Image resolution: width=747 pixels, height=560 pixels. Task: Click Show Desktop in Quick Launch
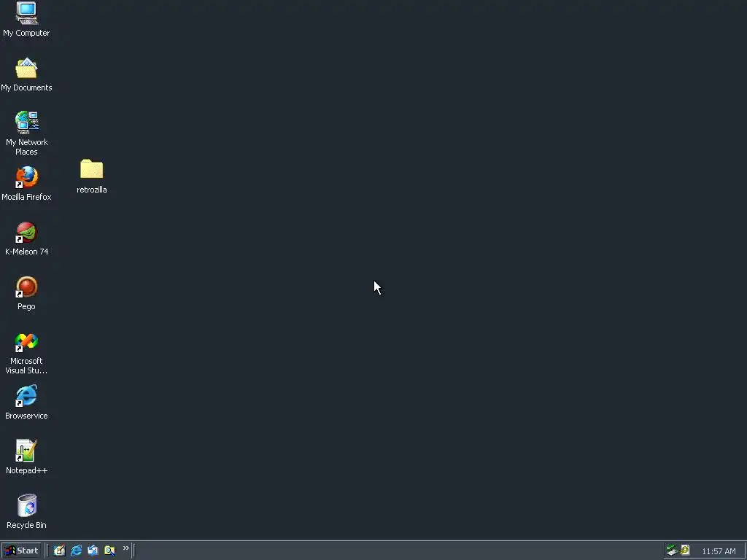click(x=59, y=551)
